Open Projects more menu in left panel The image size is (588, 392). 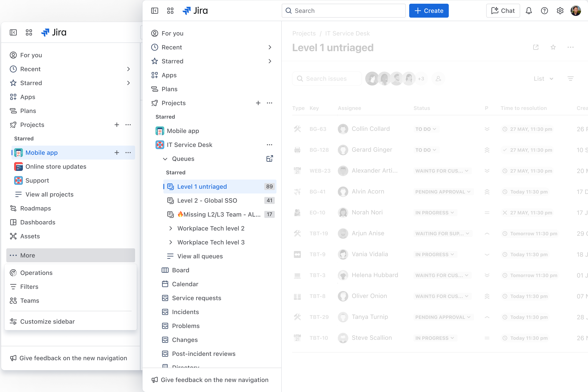[x=128, y=125]
